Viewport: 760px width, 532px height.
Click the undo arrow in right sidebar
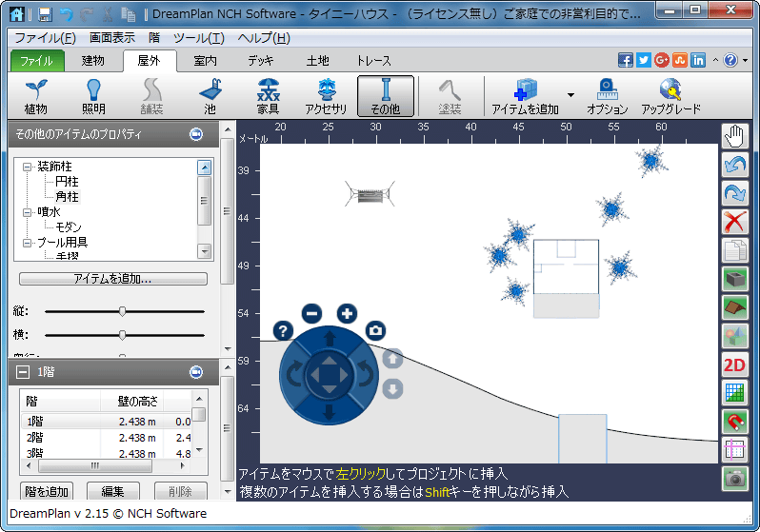coord(734,165)
